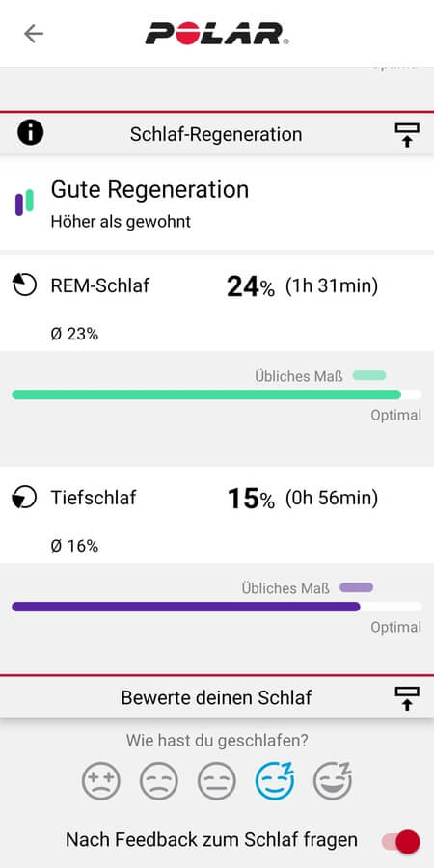Viewport: 434px width, 868px height.
Task: Collapse the Schlaf-Regeneration section
Action: (x=407, y=134)
